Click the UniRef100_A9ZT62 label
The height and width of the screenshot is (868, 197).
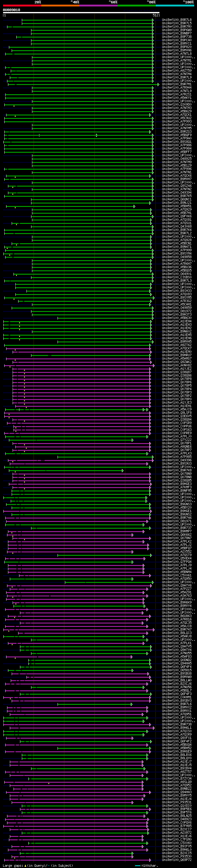[x=177, y=345]
